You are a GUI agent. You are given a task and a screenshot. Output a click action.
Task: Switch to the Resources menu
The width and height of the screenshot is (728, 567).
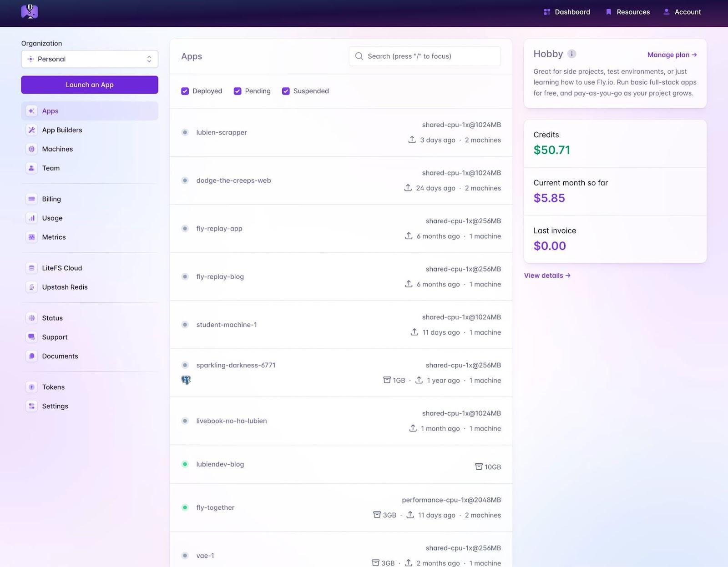(x=633, y=12)
